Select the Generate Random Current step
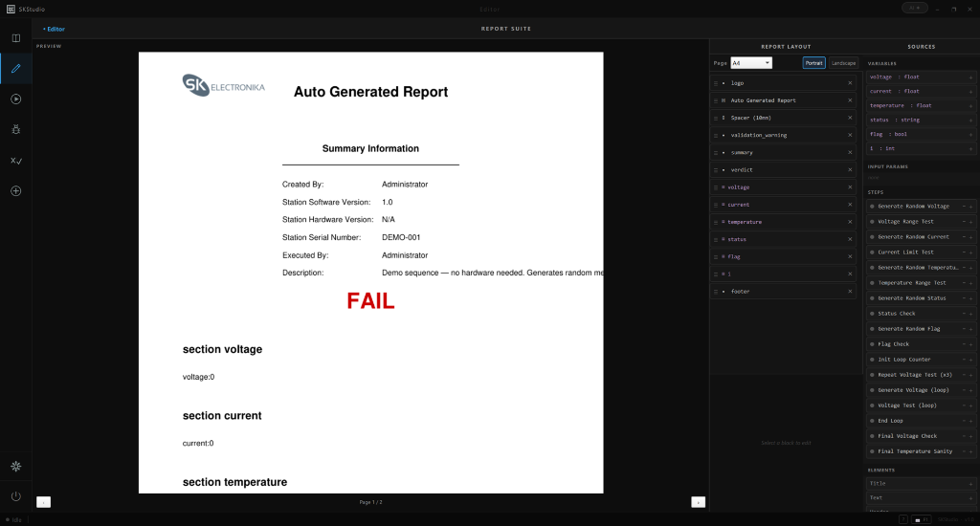This screenshot has height=526, width=980. pos(922,237)
